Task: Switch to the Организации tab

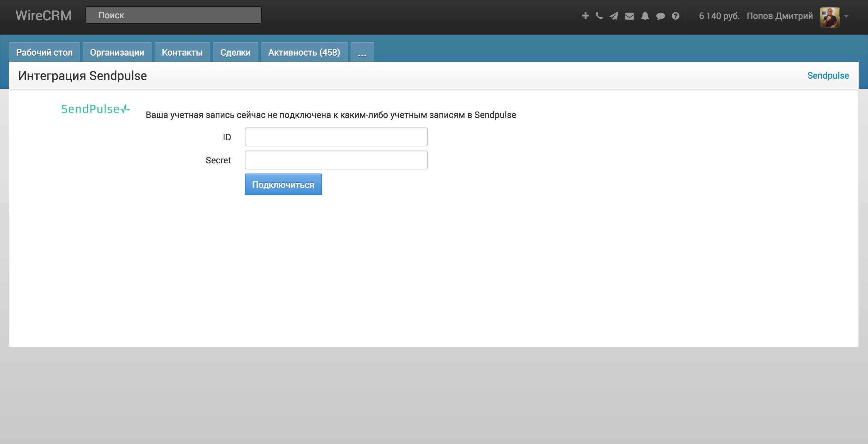Action: pyautogui.click(x=117, y=53)
